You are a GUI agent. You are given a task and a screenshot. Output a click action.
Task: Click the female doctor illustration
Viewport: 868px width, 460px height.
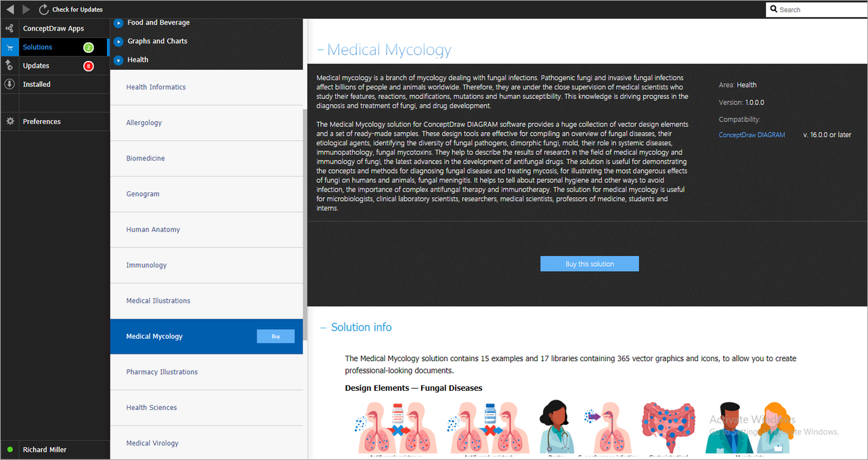point(557,427)
